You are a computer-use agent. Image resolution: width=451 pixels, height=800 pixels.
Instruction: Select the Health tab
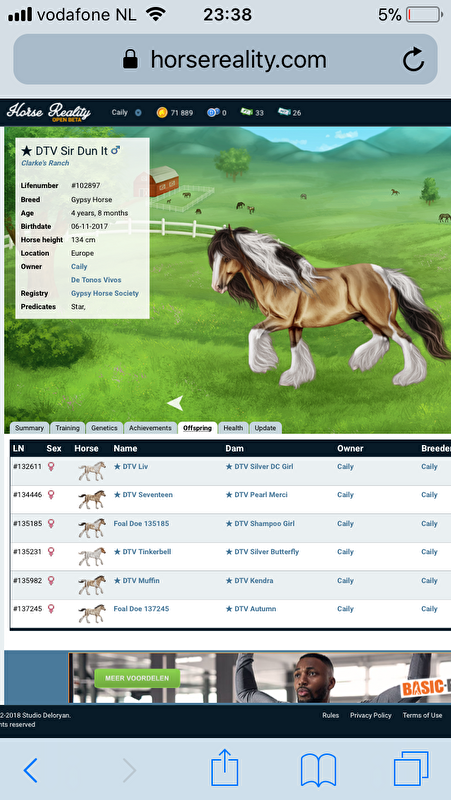pyautogui.click(x=233, y=428)
